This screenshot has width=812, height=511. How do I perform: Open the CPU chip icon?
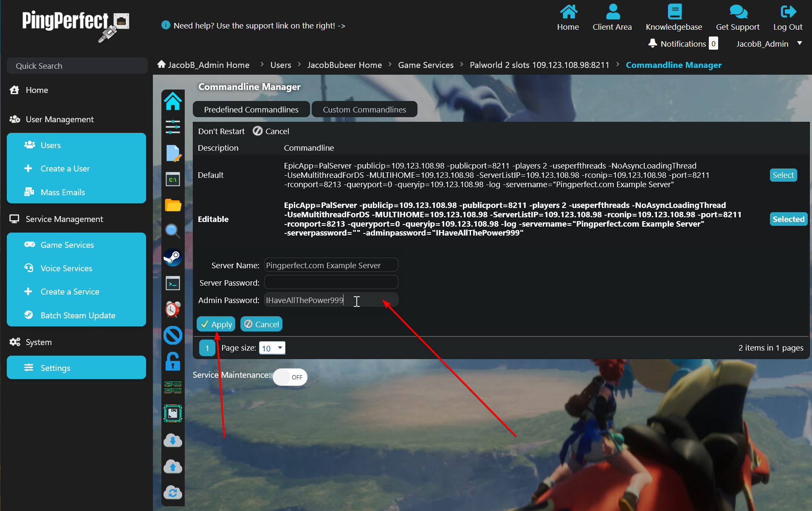click(173, 413)
